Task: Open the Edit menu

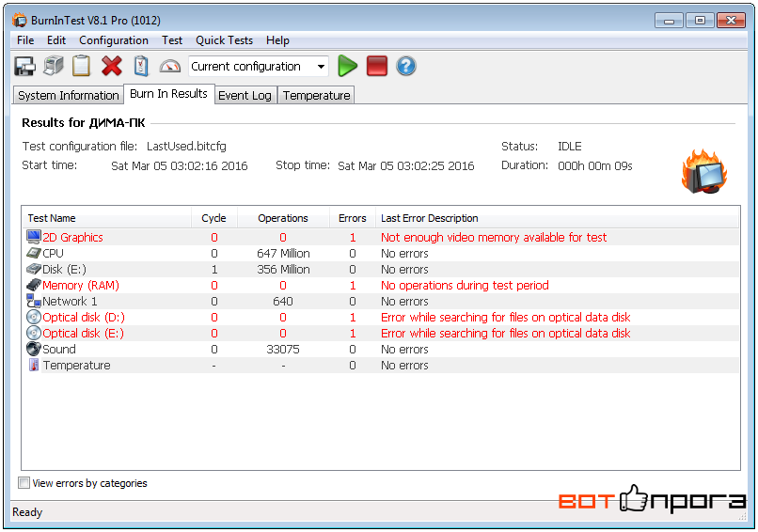Action: [x=56, y=40]
